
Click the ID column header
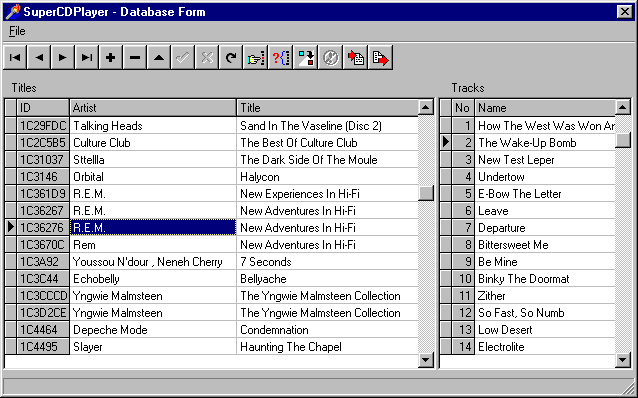pos(43,108)
